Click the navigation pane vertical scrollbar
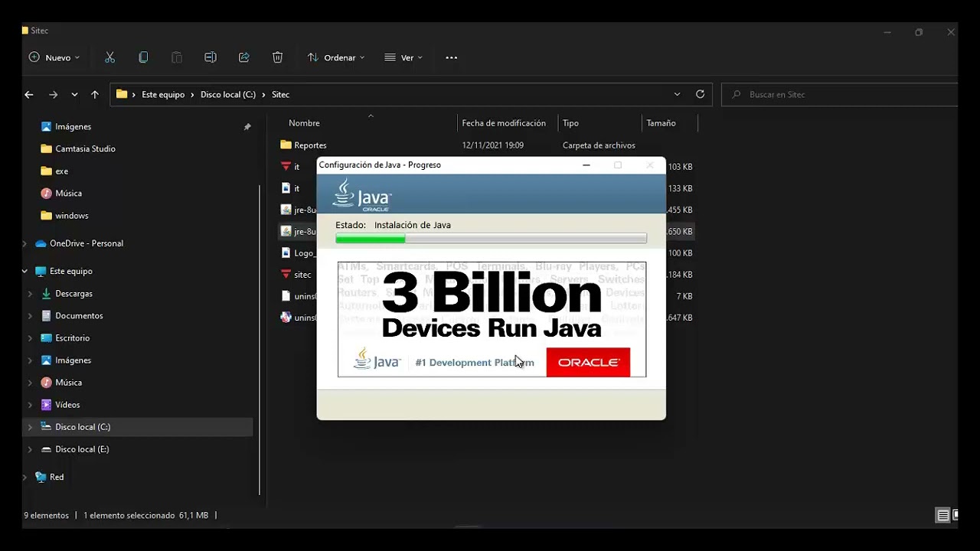The image size is (980, 551). (x=260, y=339)
